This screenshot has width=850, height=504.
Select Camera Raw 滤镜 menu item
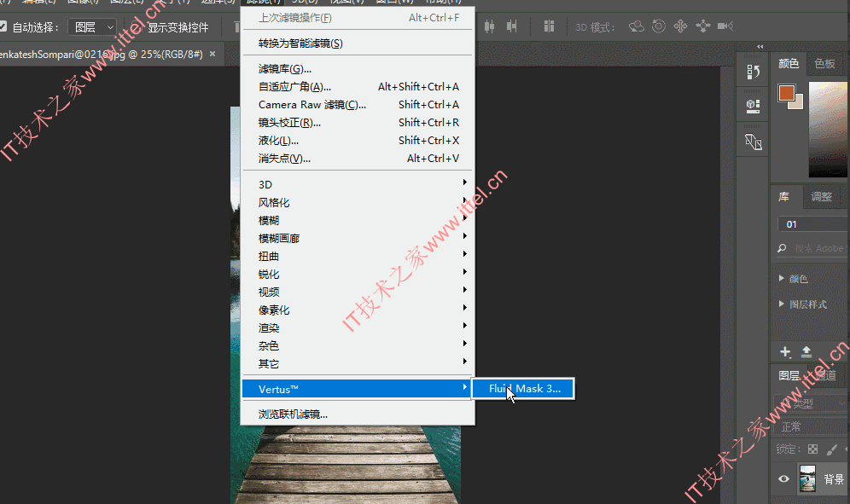tap(358, 104)
